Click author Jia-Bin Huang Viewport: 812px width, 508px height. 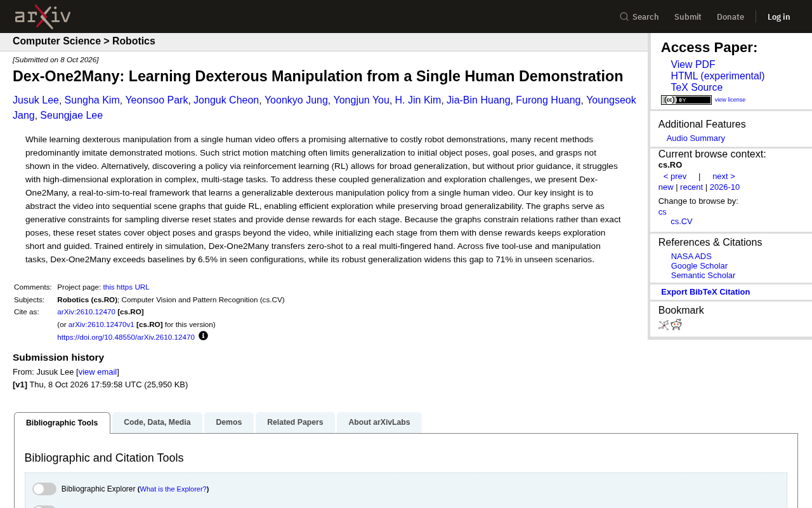pyautogui.click(x=478, y=100)
